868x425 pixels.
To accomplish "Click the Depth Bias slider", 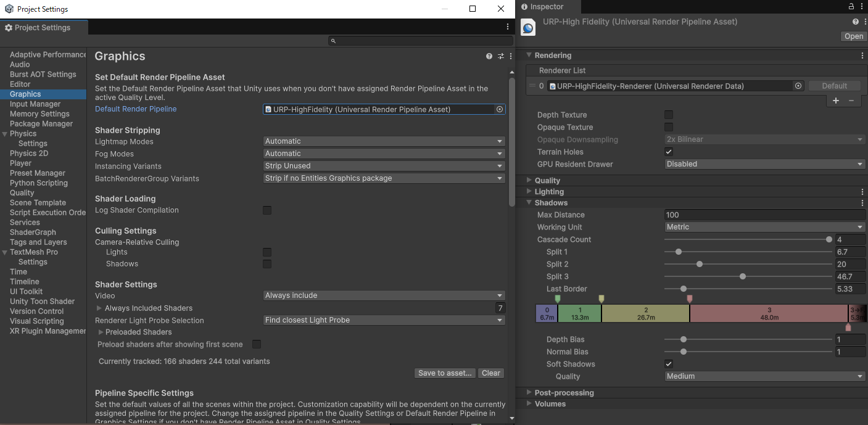I will point(748,339).
